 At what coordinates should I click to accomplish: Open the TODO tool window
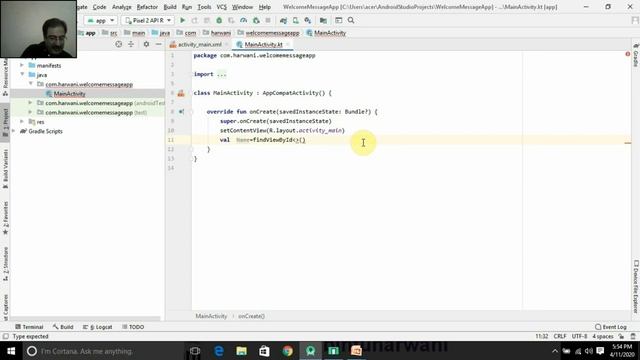pos(133,327)
